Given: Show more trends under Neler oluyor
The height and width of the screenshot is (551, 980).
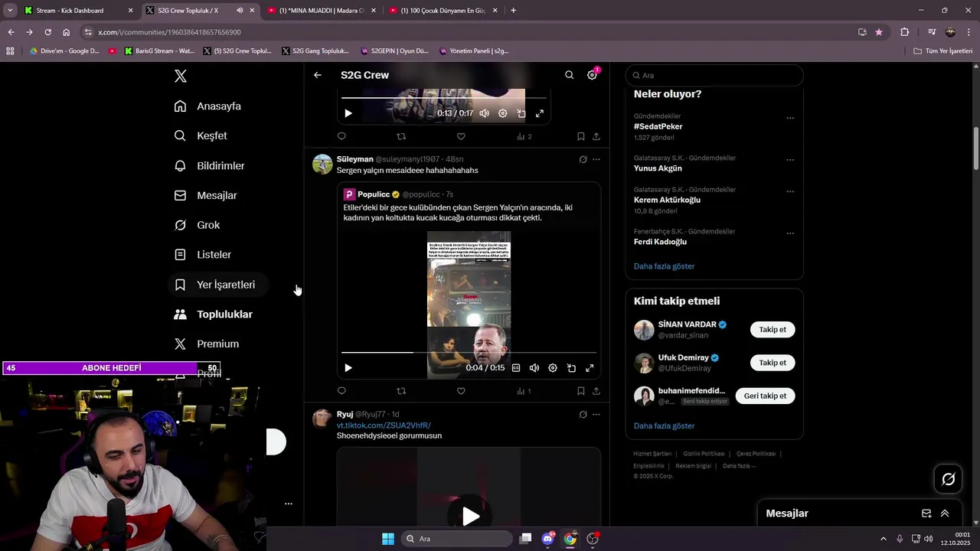Looking at the screenshot, I should point(665,266).
